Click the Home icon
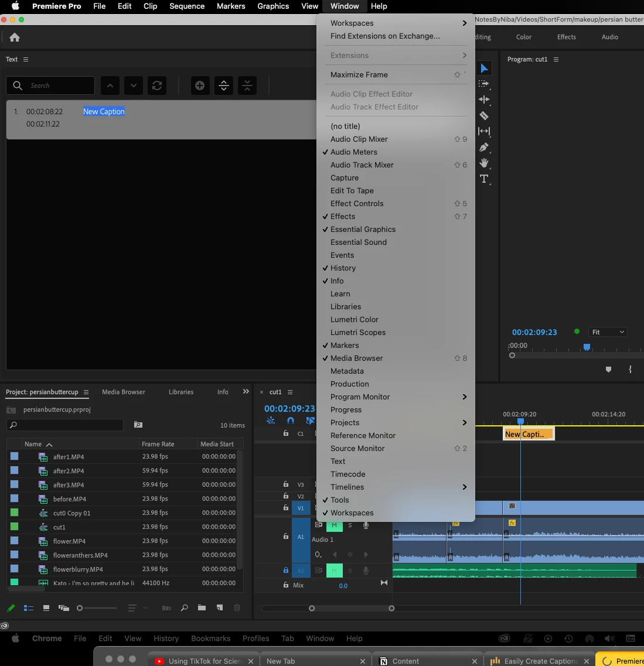The width and height of the screenshot is (644, 666). click(15, 37)
